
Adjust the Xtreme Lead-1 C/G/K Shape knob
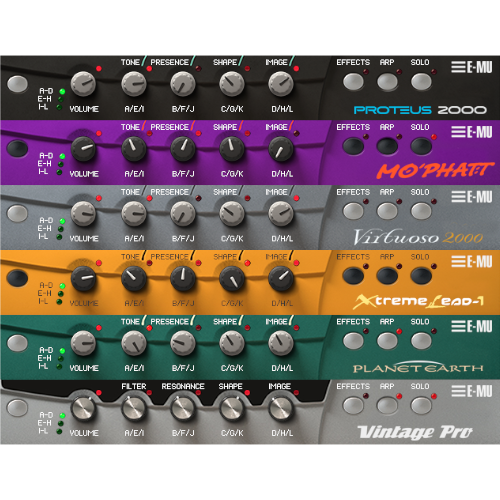(232, 278)
